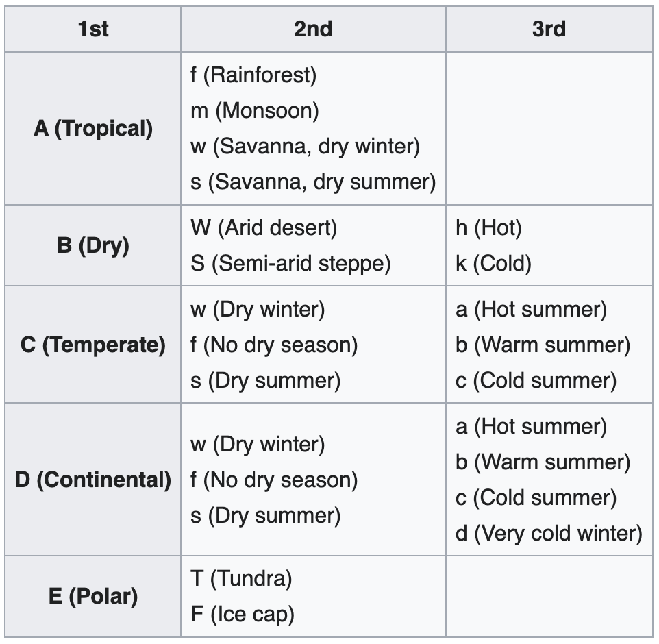Click the 'T (Tundra)' entry
Viewport: 659px width, 644px height.
tap(241, 578)
